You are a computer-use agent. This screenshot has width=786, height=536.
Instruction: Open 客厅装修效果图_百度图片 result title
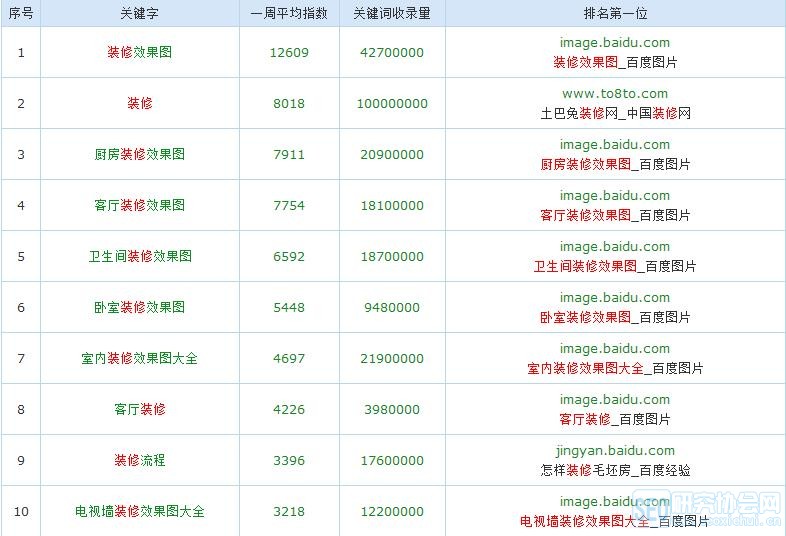click(615, 216)
